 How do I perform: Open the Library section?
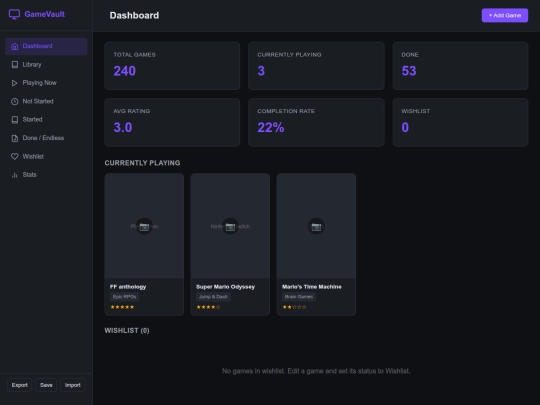tap(46, 64)
